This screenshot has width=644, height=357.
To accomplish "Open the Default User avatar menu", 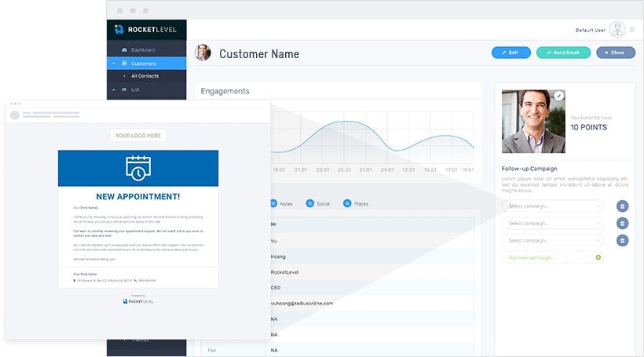I will click(617, 30).
